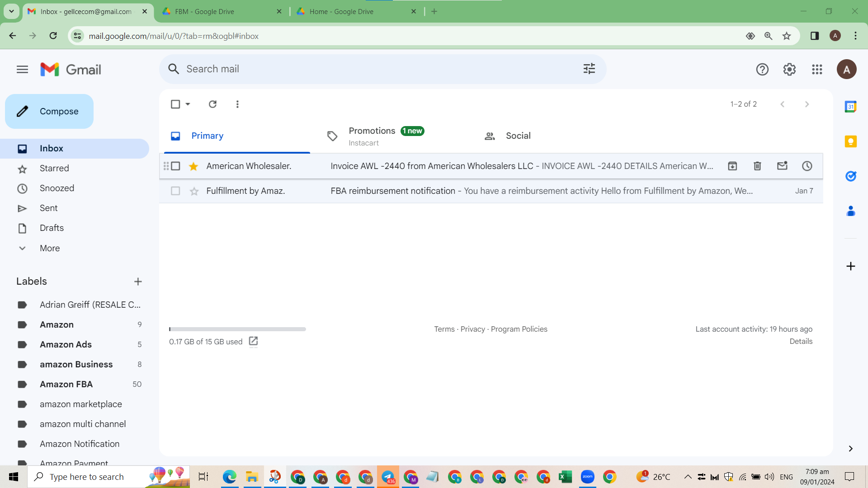Tick the select-all emails checkbox
The image size is (868, 488).
[175, 104]
